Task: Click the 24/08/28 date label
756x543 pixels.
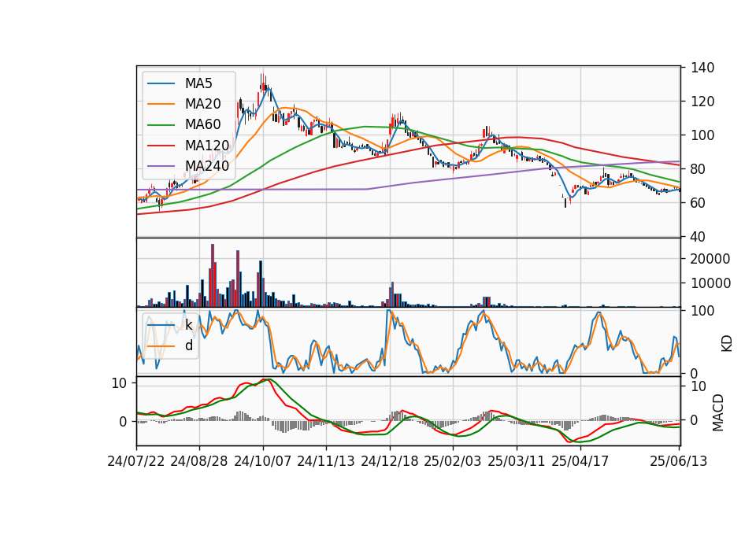Action: pyautogui.click(x=199, y=462)
